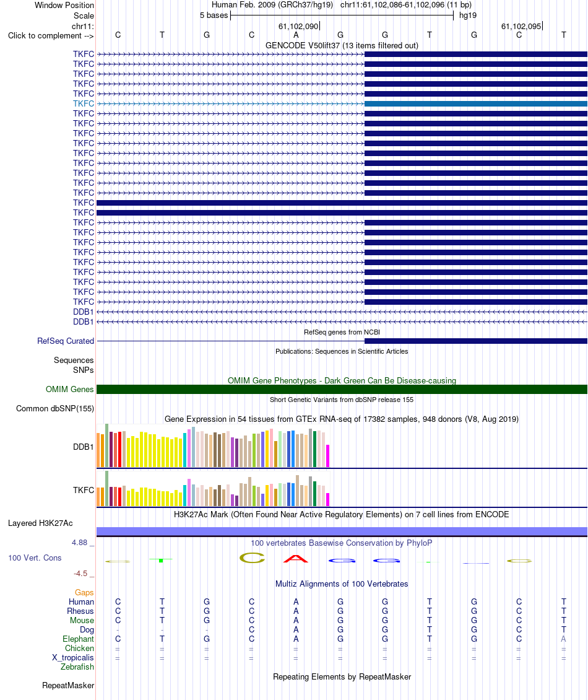Open the 'Repeating Elements by RepeatMasker' title
Image resolution: width=588 pixels, height=700 pixels.
(342, 677)
